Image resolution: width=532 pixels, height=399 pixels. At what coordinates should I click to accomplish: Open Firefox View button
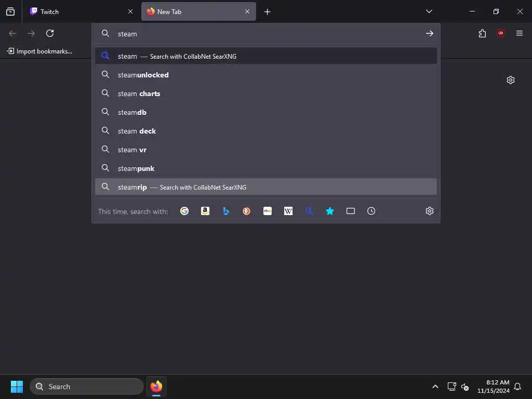click(x=10, y=11)
